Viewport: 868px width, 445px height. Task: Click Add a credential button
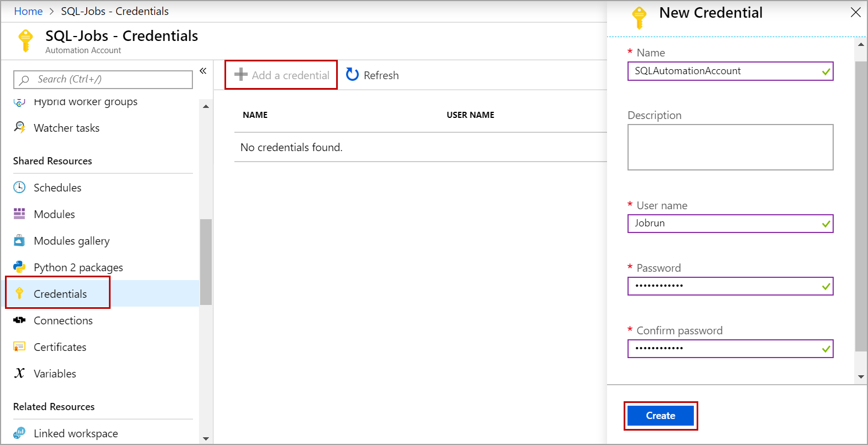tap(281, 75)
